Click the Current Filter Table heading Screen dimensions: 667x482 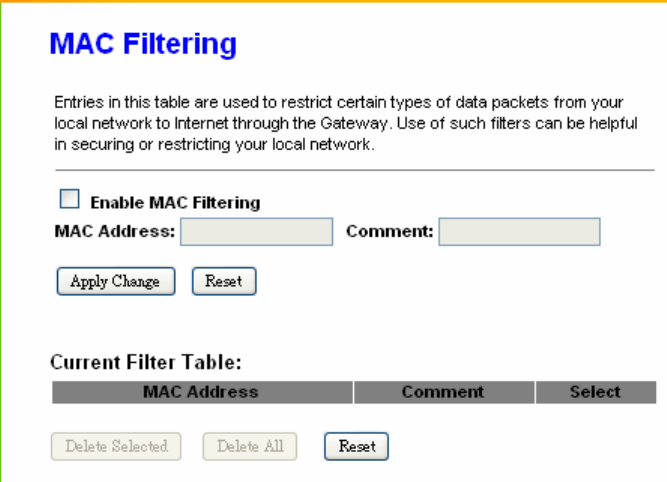click(x=146, y=362)
